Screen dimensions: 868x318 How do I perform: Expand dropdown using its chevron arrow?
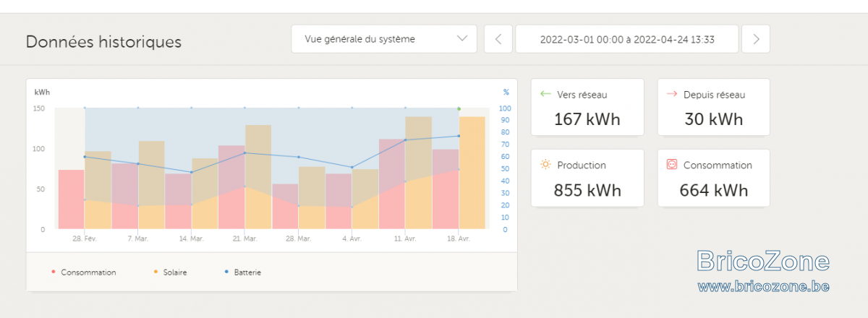(463, 39)
